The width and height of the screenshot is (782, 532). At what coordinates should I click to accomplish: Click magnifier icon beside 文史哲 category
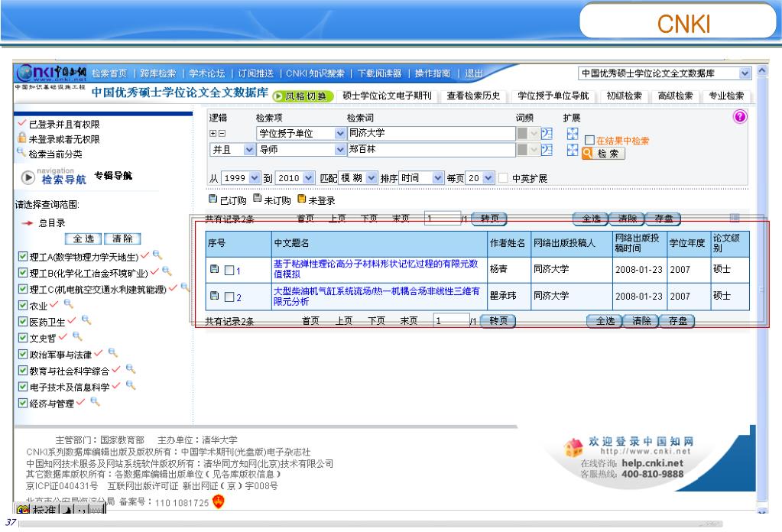(x=77, y=336)
